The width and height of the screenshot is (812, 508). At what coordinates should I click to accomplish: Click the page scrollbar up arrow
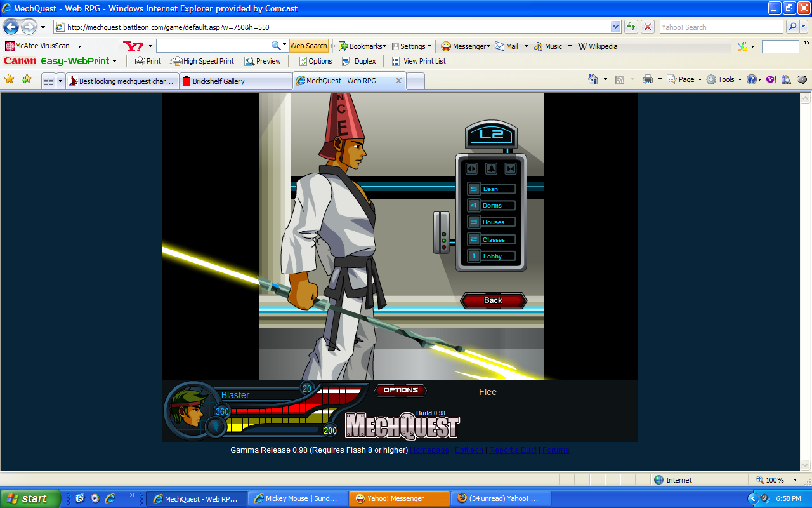(x=806, y=98)
